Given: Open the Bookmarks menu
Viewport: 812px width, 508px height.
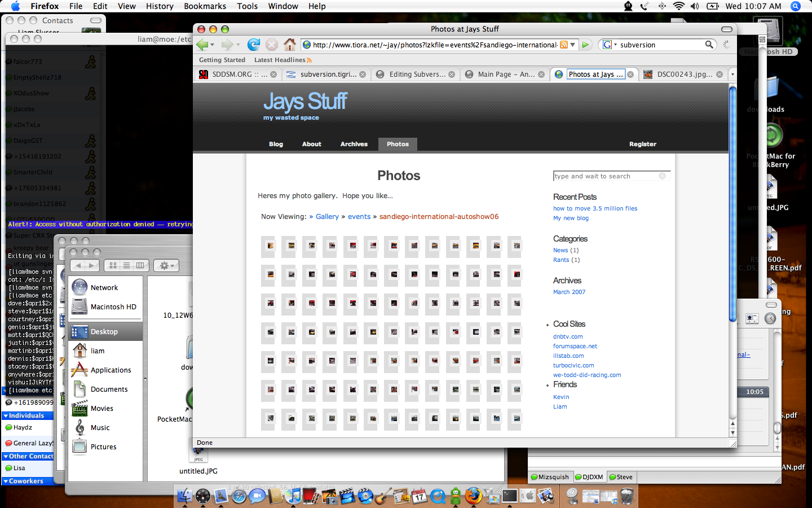Looking at the screenshot, I should click(x=205, y=6).
